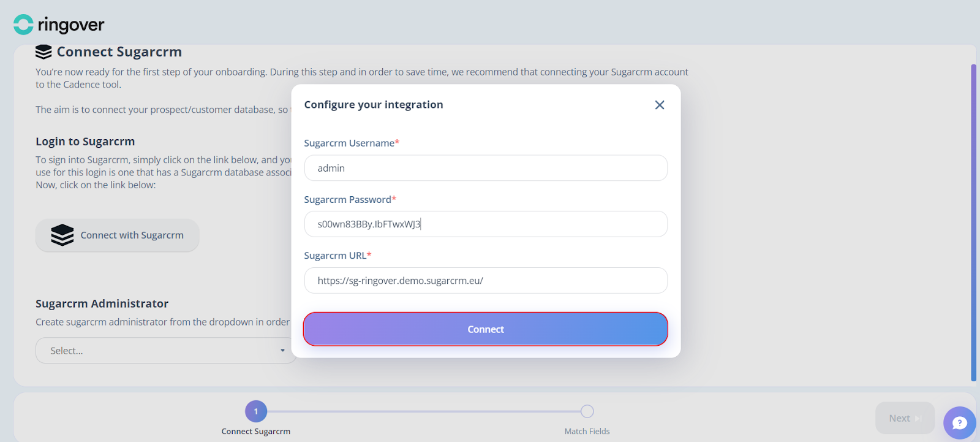The image size is (980, 442).
Task: Click the dropdown arrow in Select field
Action: click(x=282, y=351)
